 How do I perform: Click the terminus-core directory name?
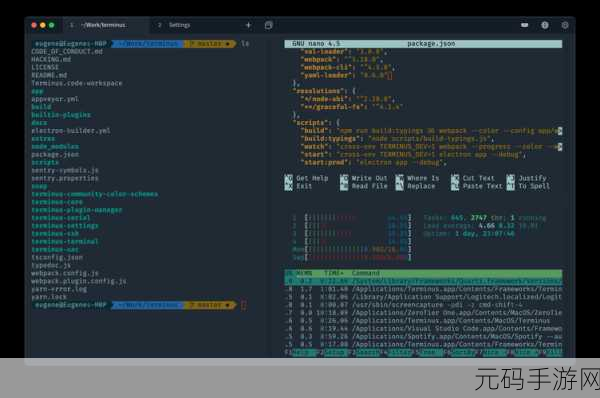[x=57, y=202]
